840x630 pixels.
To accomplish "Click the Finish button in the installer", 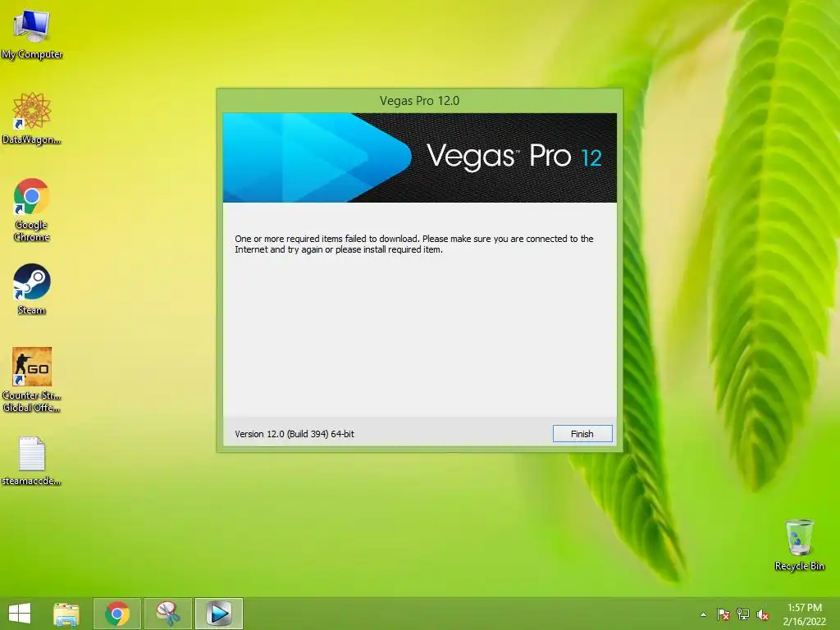I will point(582,434).
